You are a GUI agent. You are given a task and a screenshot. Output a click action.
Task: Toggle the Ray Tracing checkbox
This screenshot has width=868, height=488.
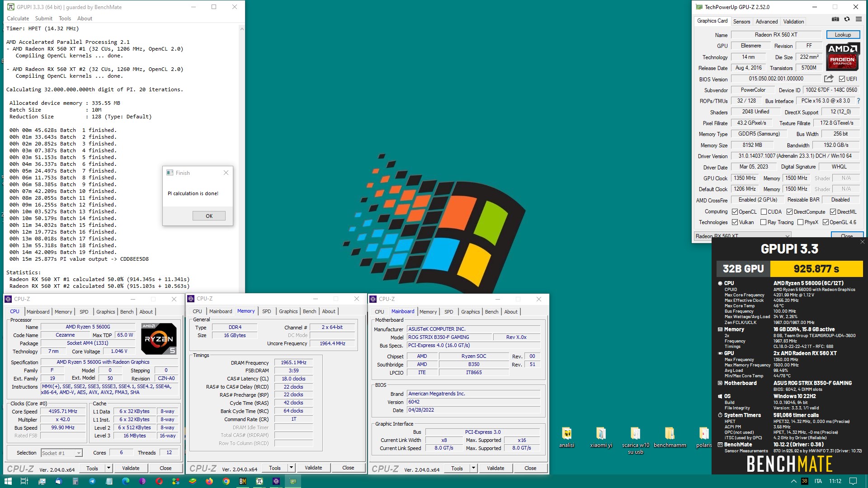coord(763,222)
